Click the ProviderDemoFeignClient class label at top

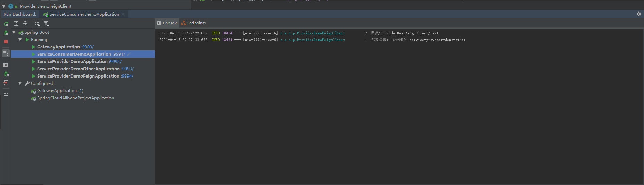click(x=46, y=6)
